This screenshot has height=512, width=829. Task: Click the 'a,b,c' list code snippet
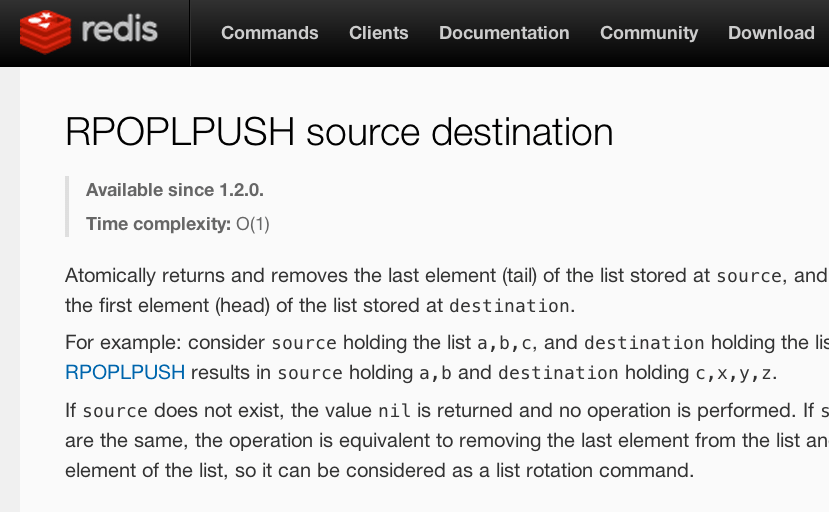point(506,343)
